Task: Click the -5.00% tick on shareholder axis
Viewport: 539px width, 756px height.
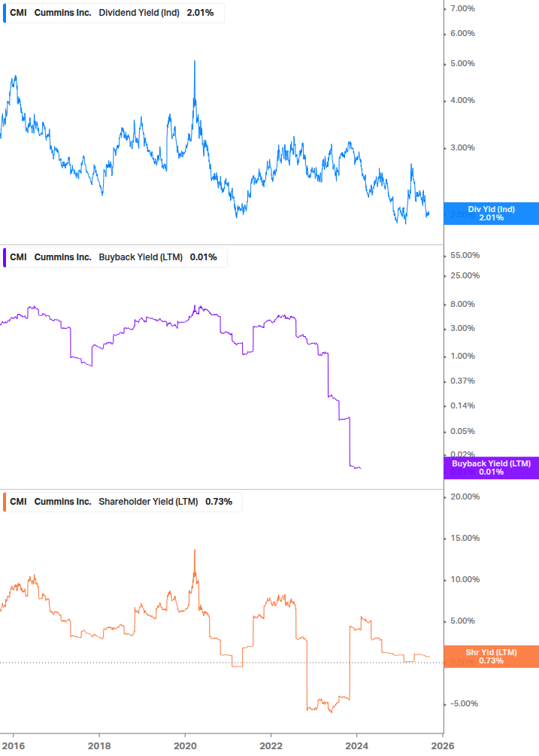Action: click(464, 703)
